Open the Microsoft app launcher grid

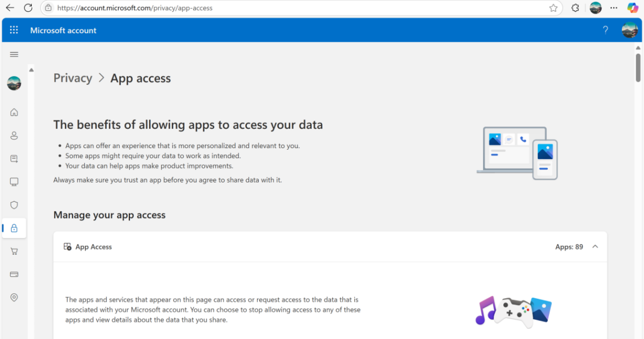pyautogui.click(x=14, y=30)
